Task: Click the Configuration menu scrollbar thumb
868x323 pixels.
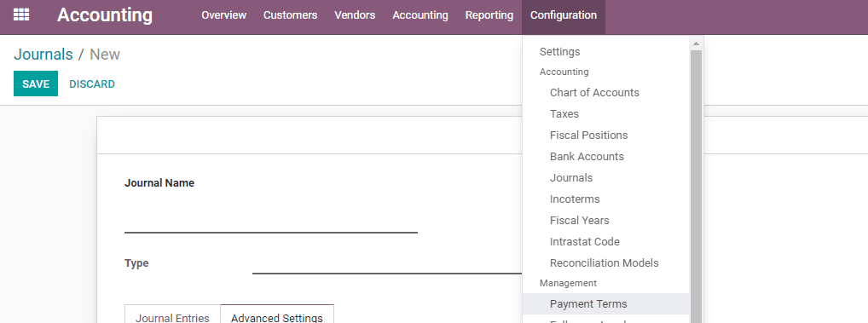Action: click(x=696, y=186)
